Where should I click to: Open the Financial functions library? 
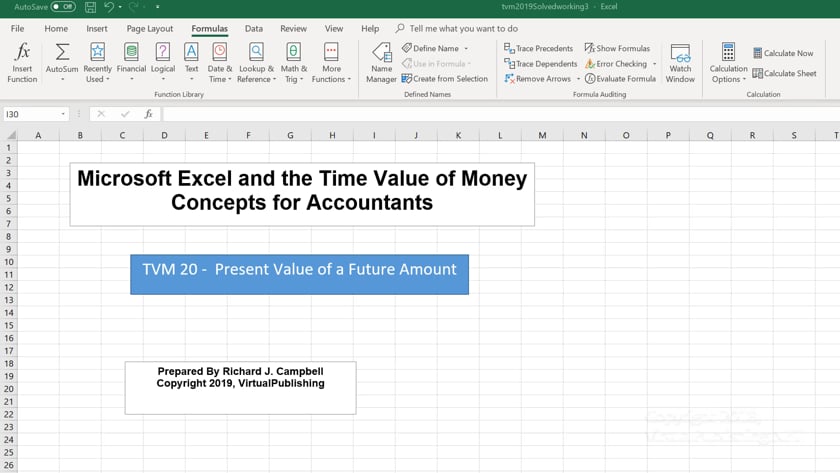click(131, 63)
